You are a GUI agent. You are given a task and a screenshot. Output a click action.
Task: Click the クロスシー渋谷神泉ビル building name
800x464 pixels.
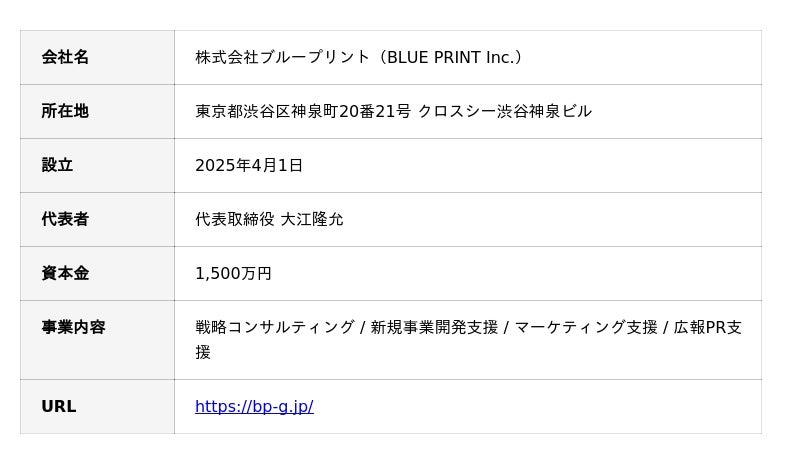click(x=505, y=111)
